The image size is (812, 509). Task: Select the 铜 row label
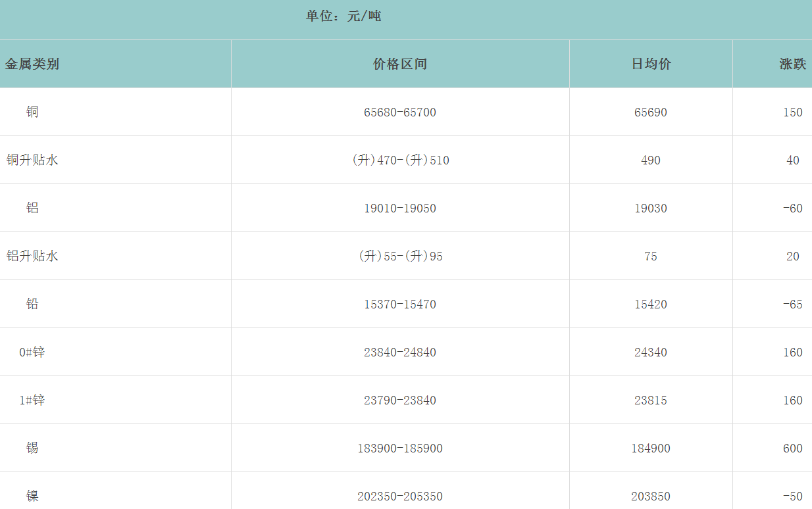pos(32,112)
